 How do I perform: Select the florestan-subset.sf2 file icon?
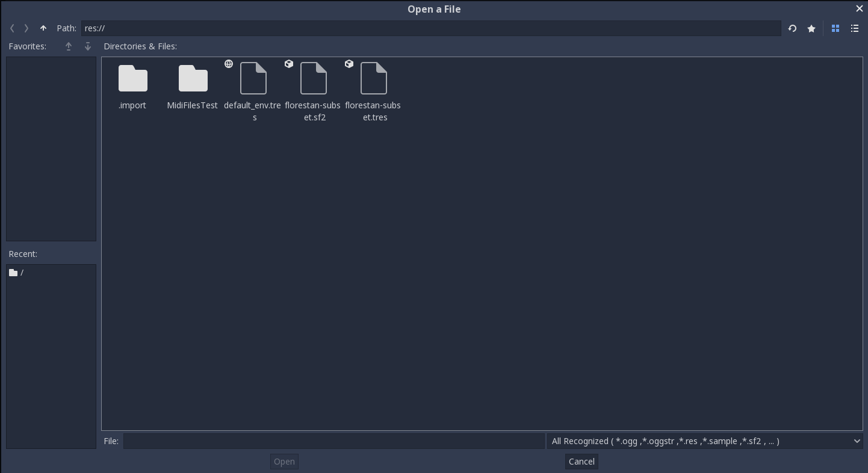[x=314, y=78]
